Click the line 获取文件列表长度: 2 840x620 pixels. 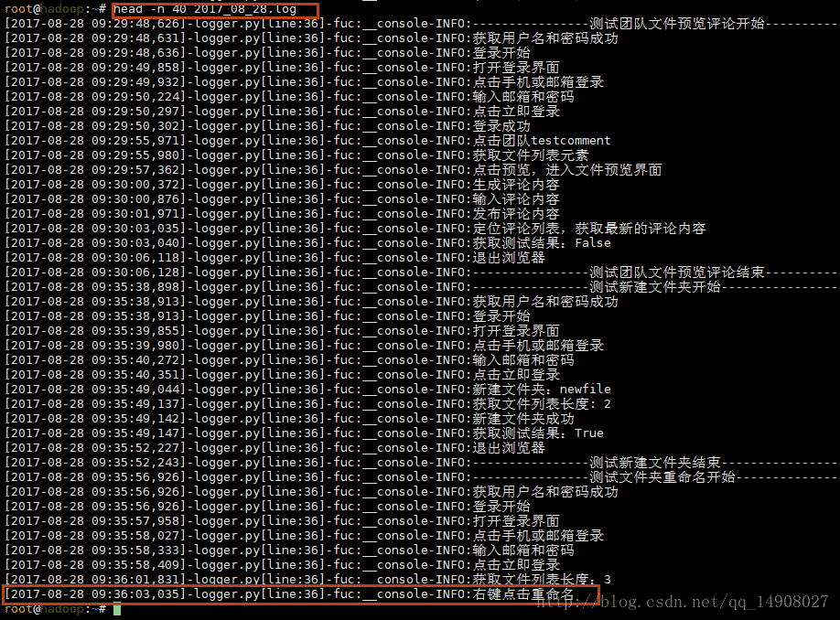click(308, 403)
